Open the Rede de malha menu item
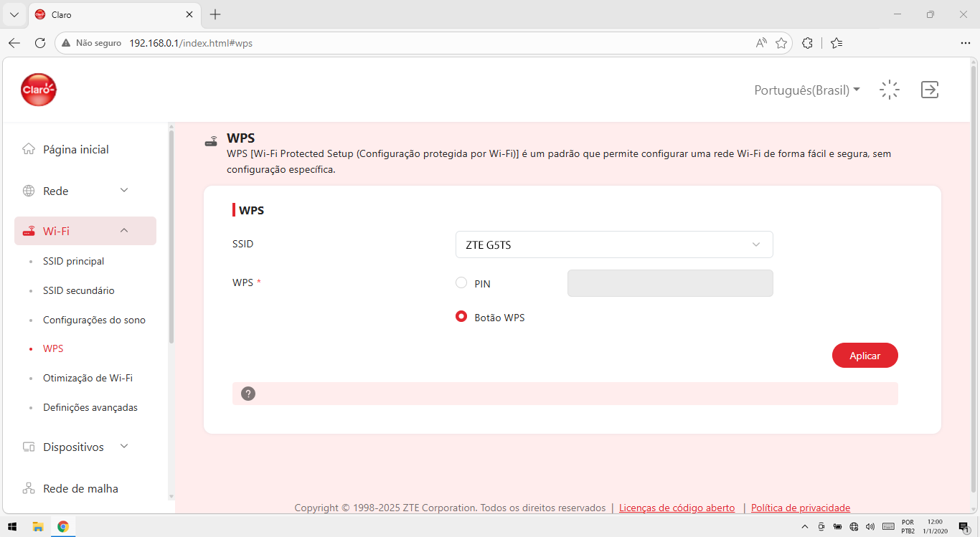This screenshot has height=537, width=980. pyautogui.click(x=80, y=488)
